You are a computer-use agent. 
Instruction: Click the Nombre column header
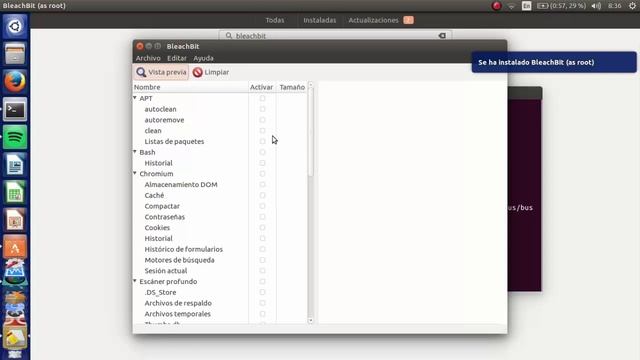tap(191, 87)
